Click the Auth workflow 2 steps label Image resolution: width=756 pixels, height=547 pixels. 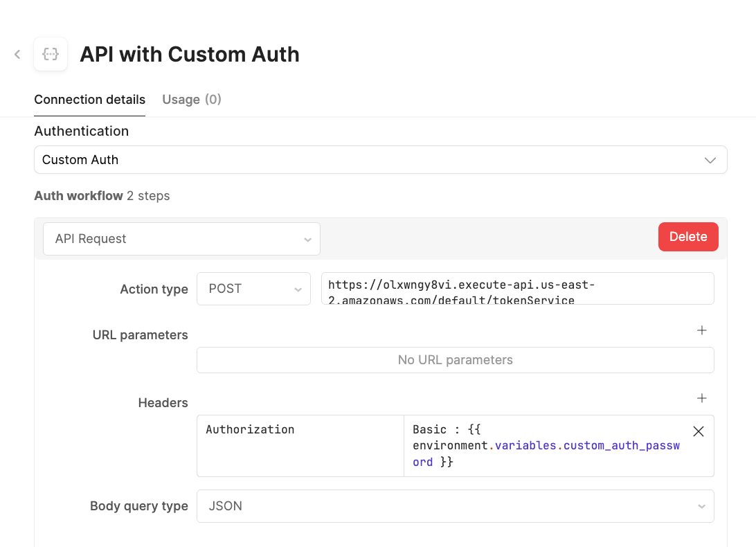[102, 196]
